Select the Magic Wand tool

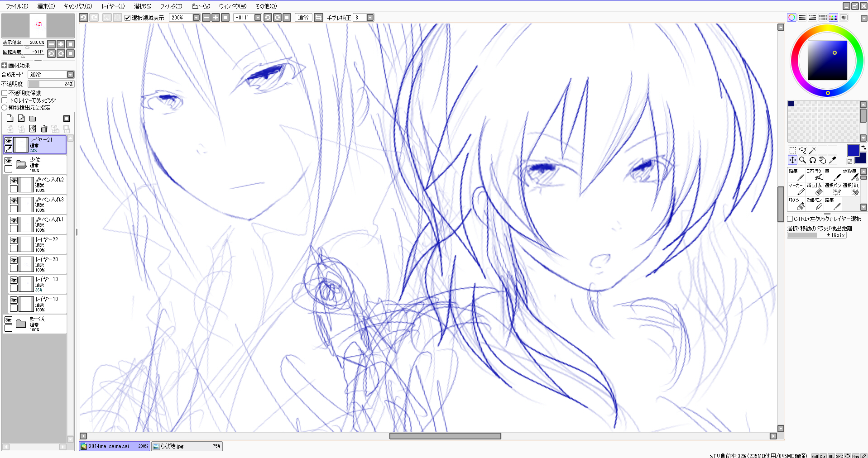813,150
